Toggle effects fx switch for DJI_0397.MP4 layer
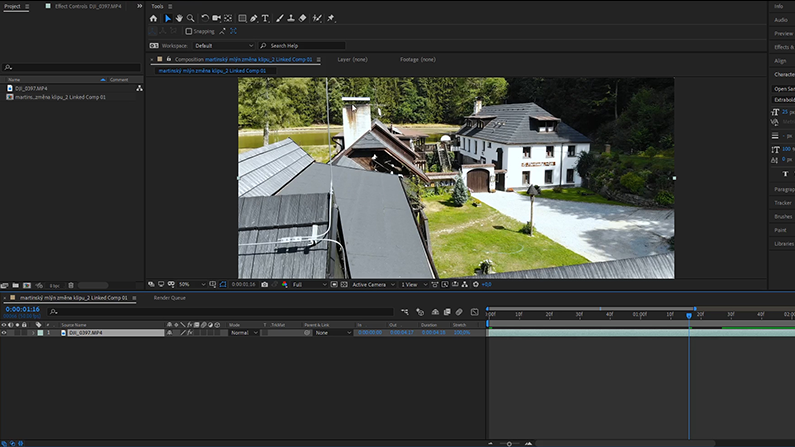Image resolution: width=795 pixels, height=447 pixels. (x=190, y=333)
